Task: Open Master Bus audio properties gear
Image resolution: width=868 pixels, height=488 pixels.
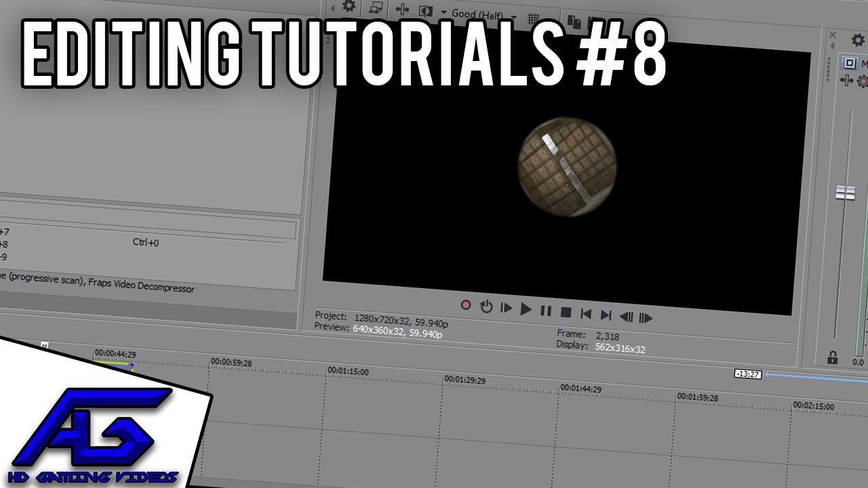Action: coord(858,41)
